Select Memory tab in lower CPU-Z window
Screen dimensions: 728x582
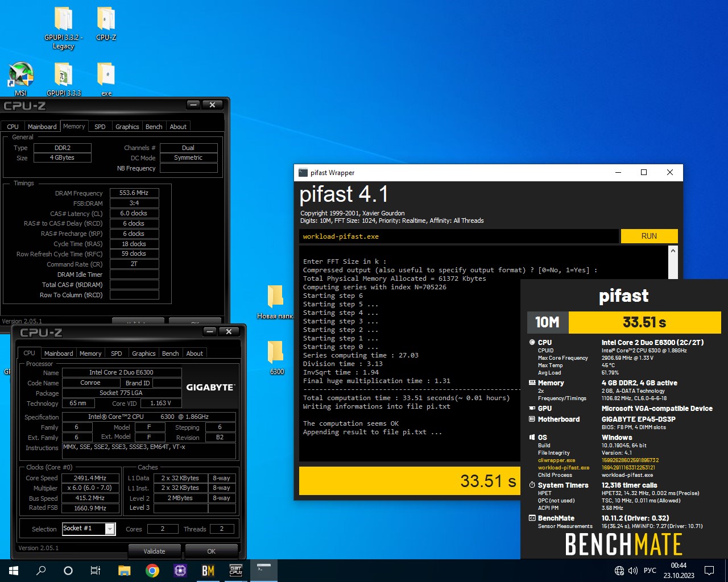90,354
